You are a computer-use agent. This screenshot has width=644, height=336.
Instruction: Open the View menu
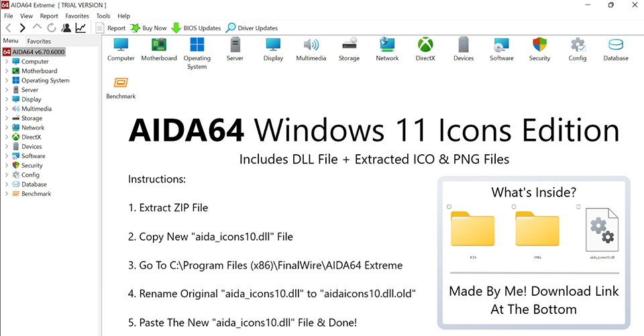click(26, 16)
